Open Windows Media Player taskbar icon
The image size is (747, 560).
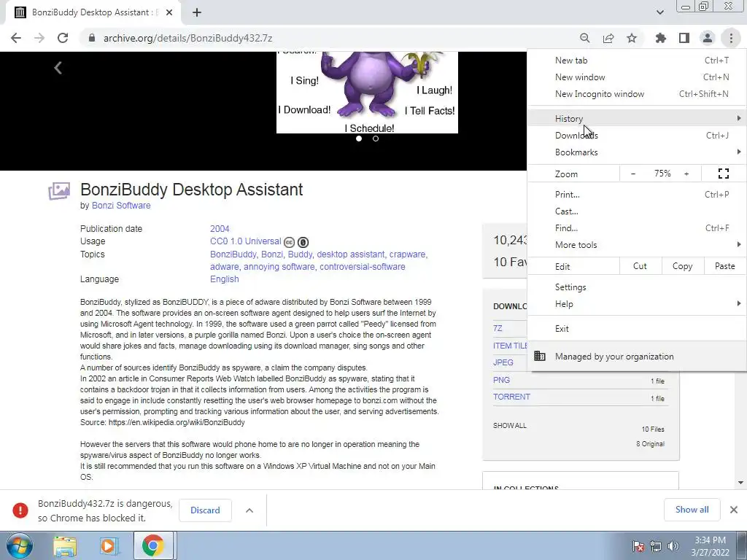coord(109,546)
